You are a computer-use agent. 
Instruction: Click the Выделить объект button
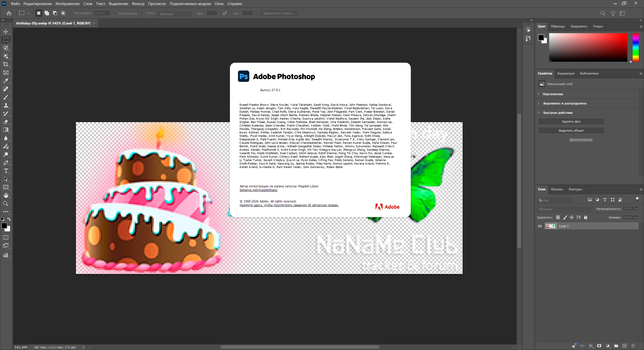coord(571,131)
